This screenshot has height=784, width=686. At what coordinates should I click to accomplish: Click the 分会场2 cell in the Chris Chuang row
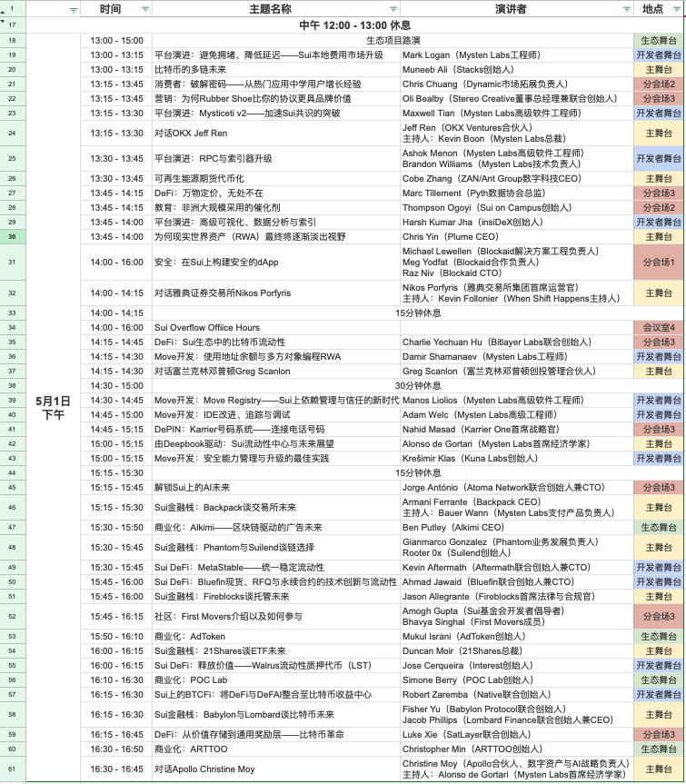click(x=659, y=84)
